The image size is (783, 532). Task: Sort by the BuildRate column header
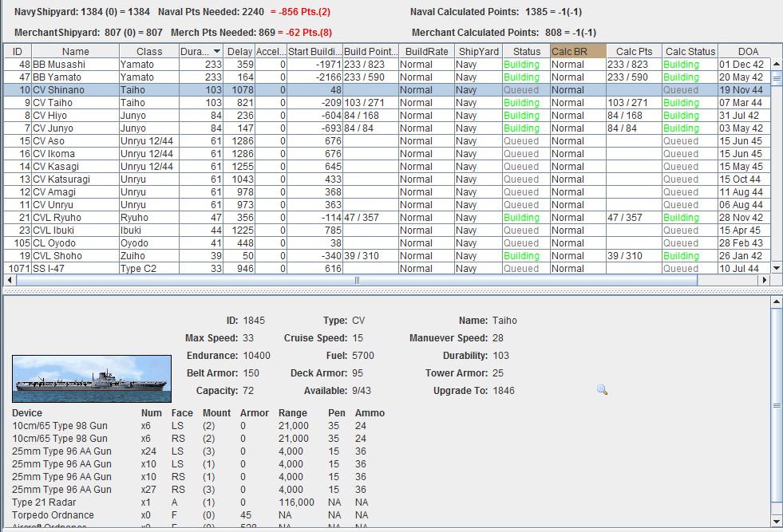tap(426, 51)
